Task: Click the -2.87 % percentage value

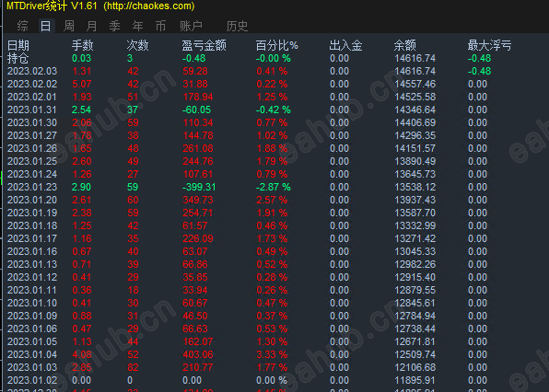Action: click(273, 187)
